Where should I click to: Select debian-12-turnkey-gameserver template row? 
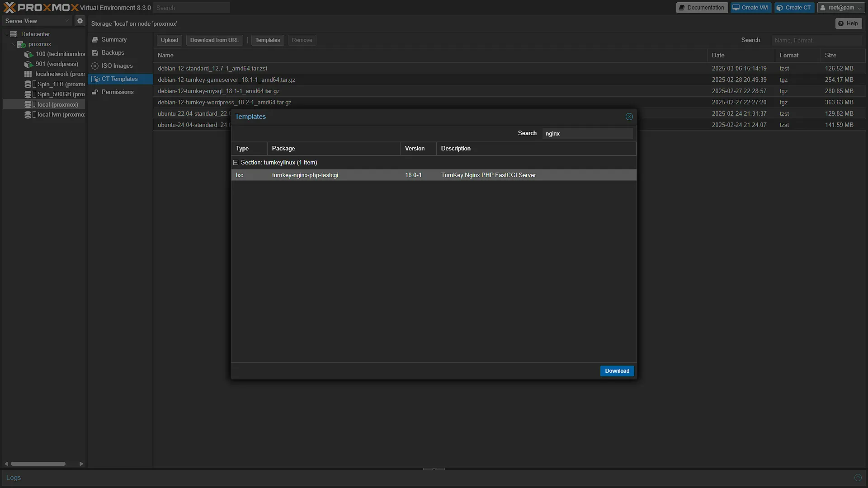click(509, 80)
